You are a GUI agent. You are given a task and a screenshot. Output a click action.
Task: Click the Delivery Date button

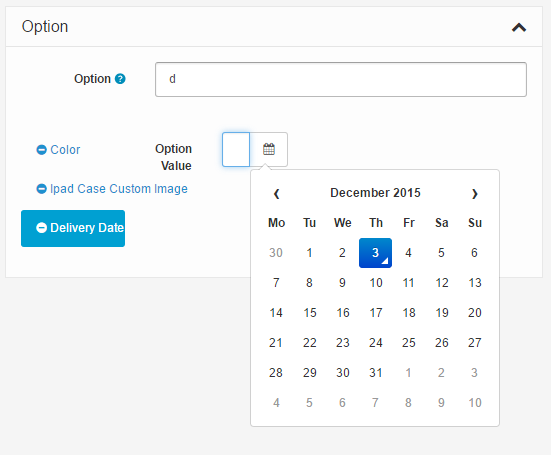click(73, 228)
